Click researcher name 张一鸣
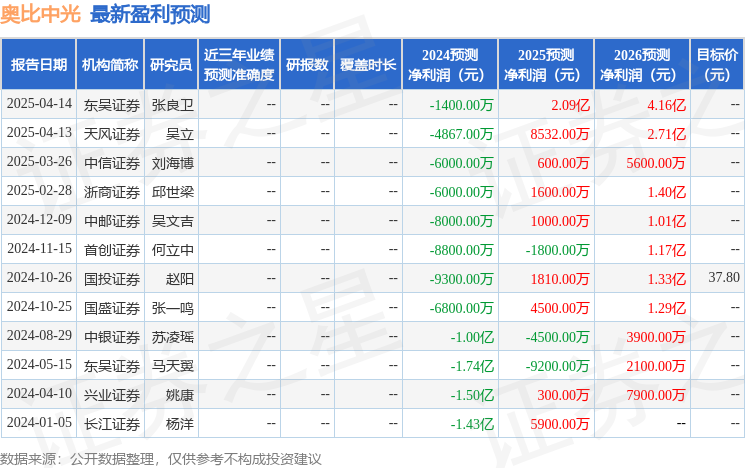745x468 pixels. (172, 308)
